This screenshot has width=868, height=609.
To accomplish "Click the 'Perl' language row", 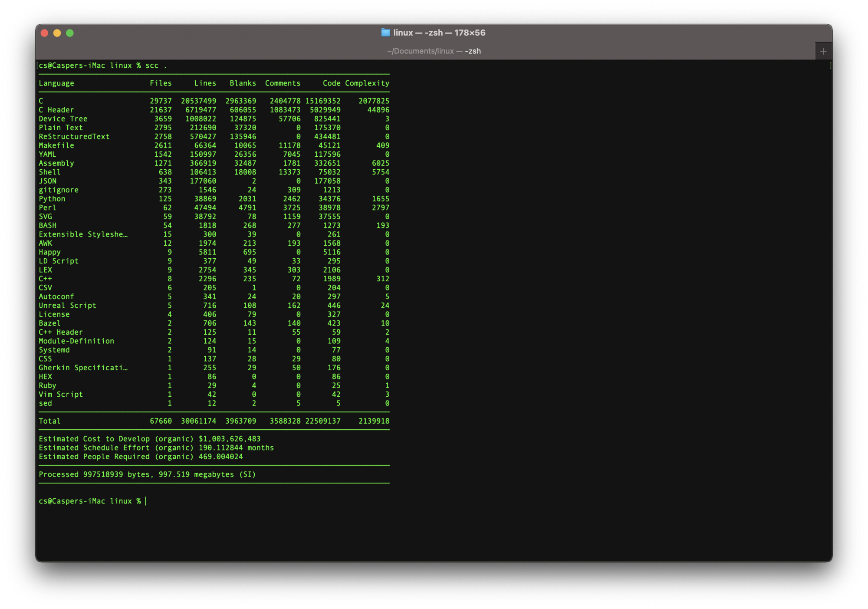I will (214, 208).
